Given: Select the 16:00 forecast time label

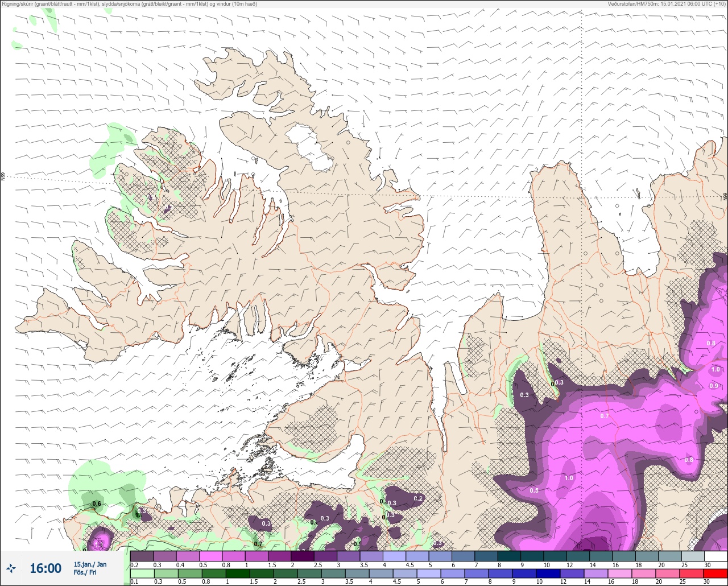Looking at the screenshot, I should point(45,568).
